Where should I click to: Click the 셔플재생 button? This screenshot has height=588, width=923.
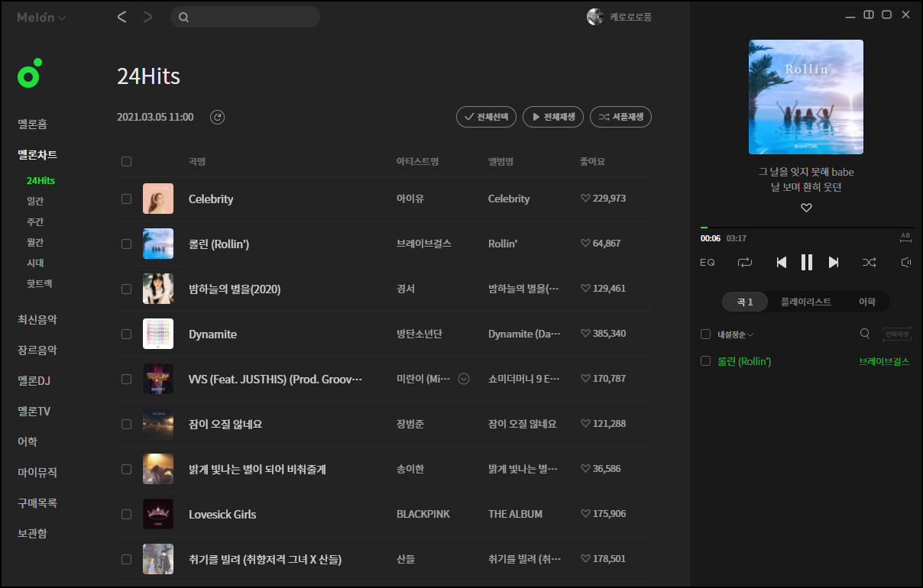click(x=620, y=117)
